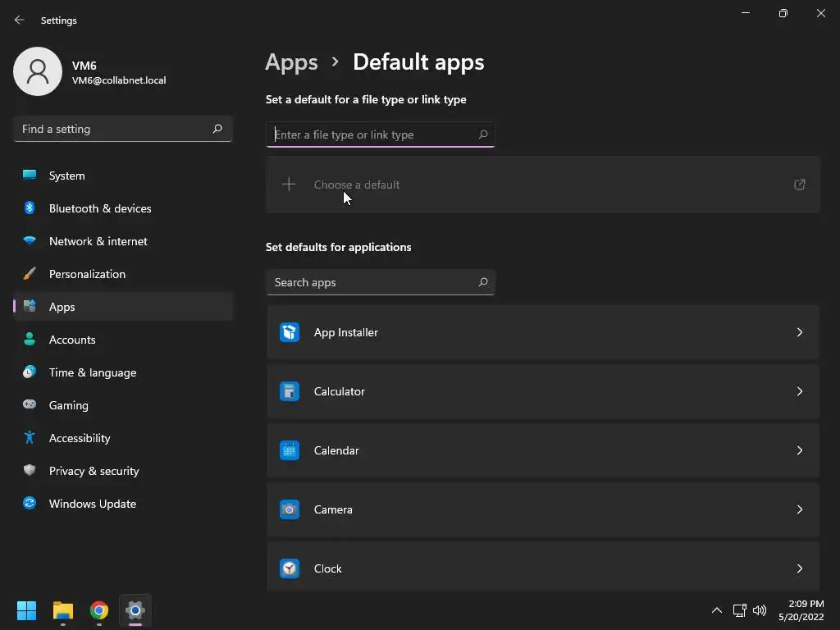
Task: Expand the Calendar entry chevron
Action: pyautogui.click(x=800, y=450)
